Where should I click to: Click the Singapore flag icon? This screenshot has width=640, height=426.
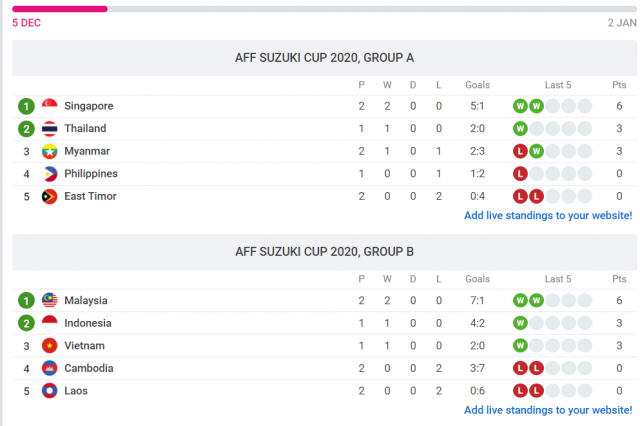50,106
